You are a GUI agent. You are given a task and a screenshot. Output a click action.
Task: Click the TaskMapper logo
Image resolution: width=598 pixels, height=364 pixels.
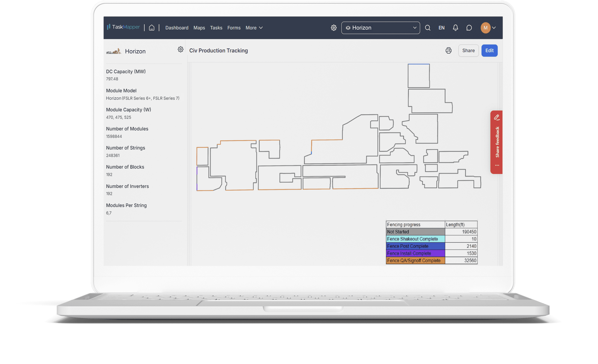point(123,27)
